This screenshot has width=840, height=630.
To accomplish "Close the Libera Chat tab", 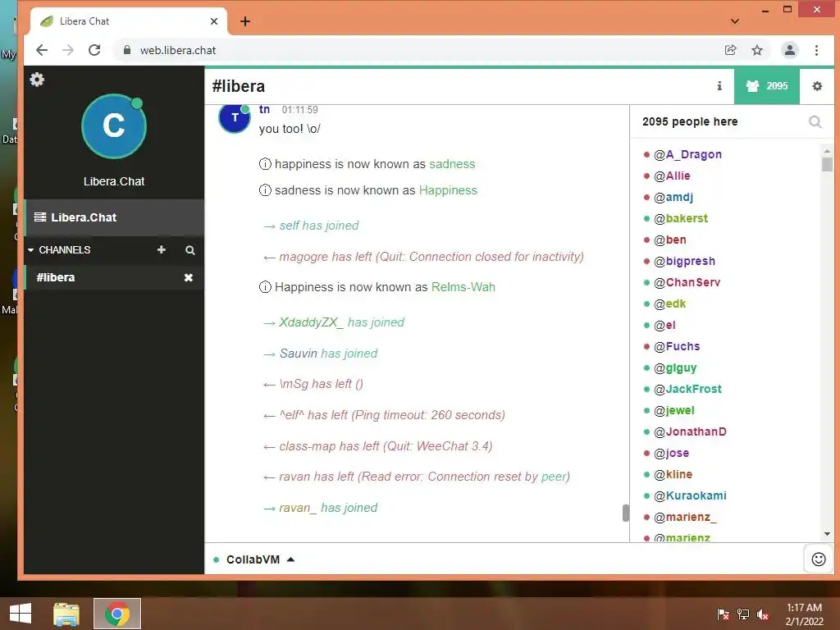I will [x=214, y=21].
